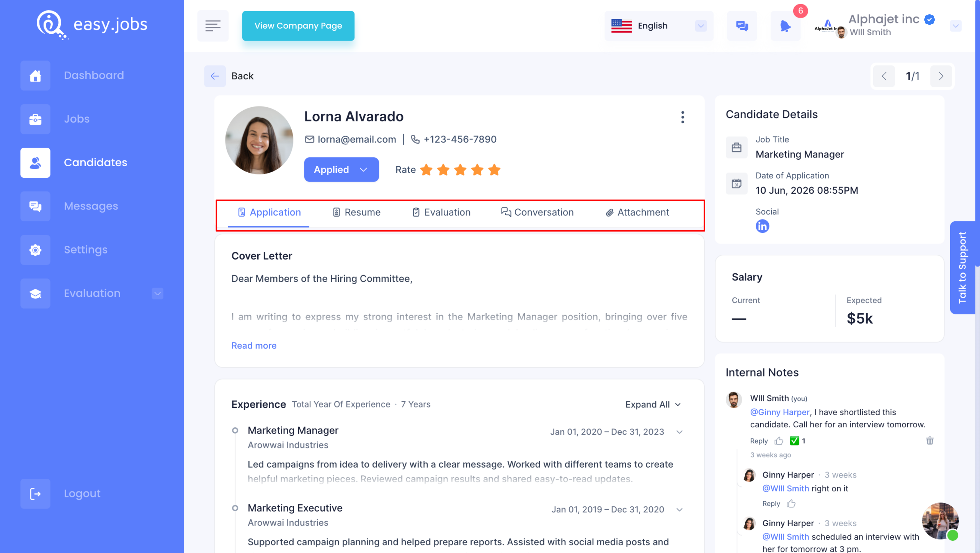Switch to the Evaluation tab

(x=441, y=213)
